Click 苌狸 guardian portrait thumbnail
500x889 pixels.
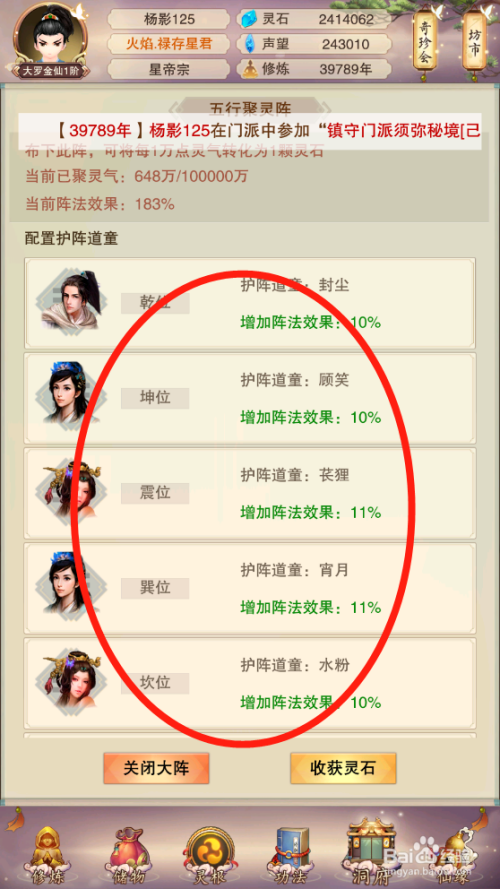pyautogui.click(x=71, y=491)
